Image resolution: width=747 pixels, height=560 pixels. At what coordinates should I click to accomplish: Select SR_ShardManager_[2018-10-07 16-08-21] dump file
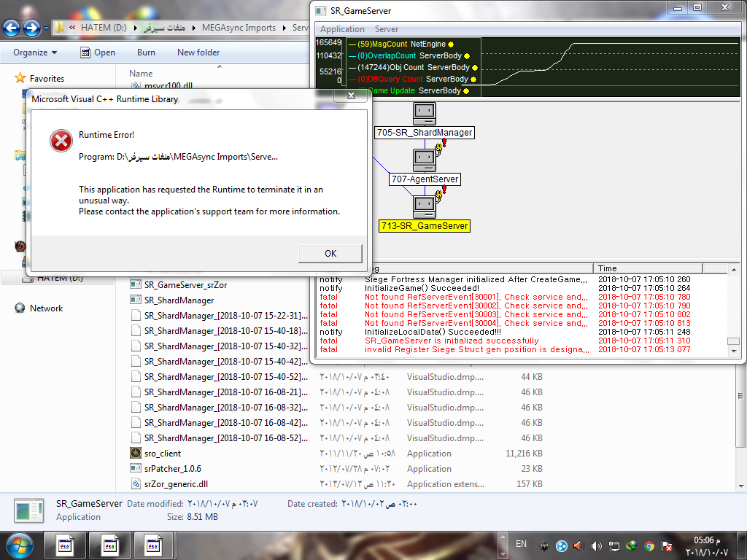pyautogui.click(x=225, y=392)
